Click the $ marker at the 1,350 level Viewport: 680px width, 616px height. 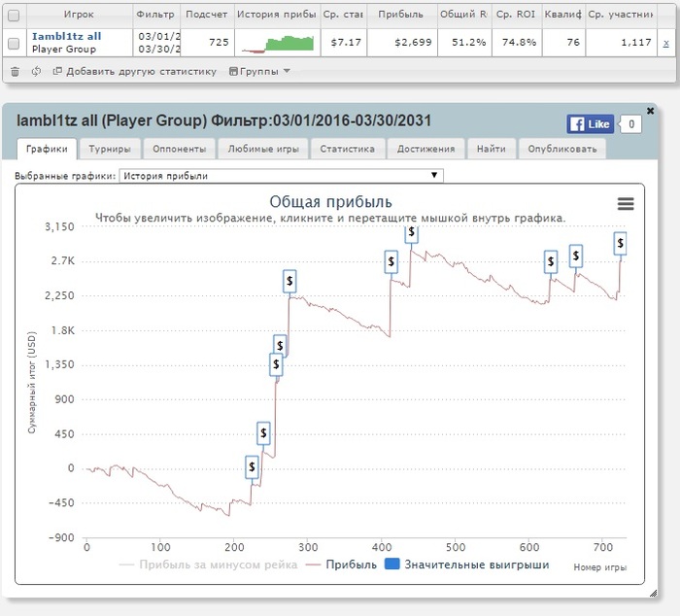(276, 364)
